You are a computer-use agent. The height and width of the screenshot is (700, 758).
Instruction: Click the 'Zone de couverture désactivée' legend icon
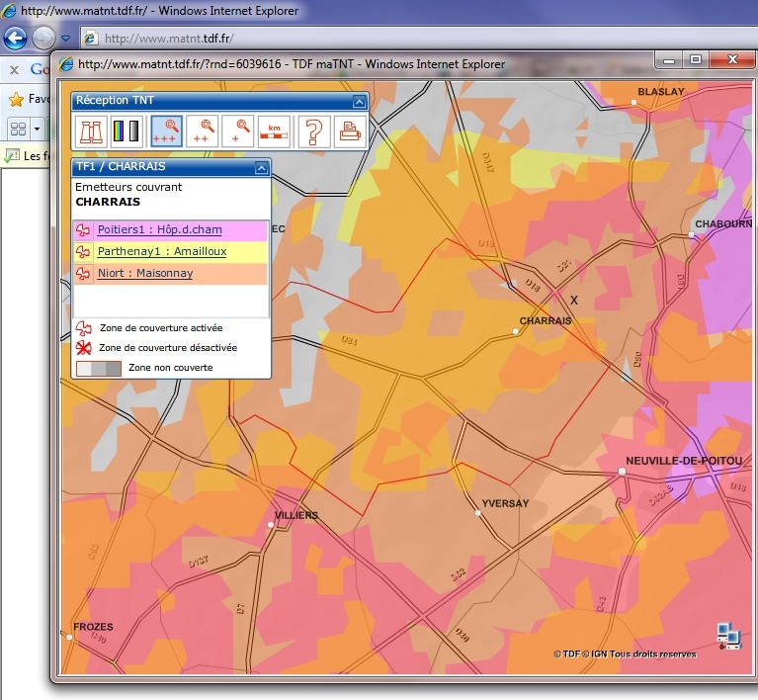84,348
